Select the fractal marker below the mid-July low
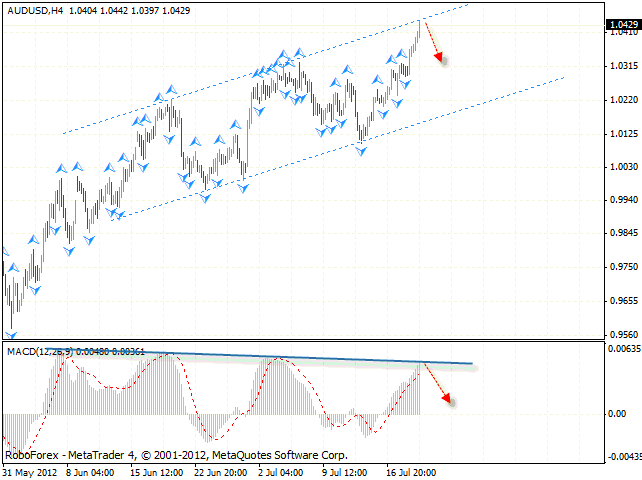 360,150
